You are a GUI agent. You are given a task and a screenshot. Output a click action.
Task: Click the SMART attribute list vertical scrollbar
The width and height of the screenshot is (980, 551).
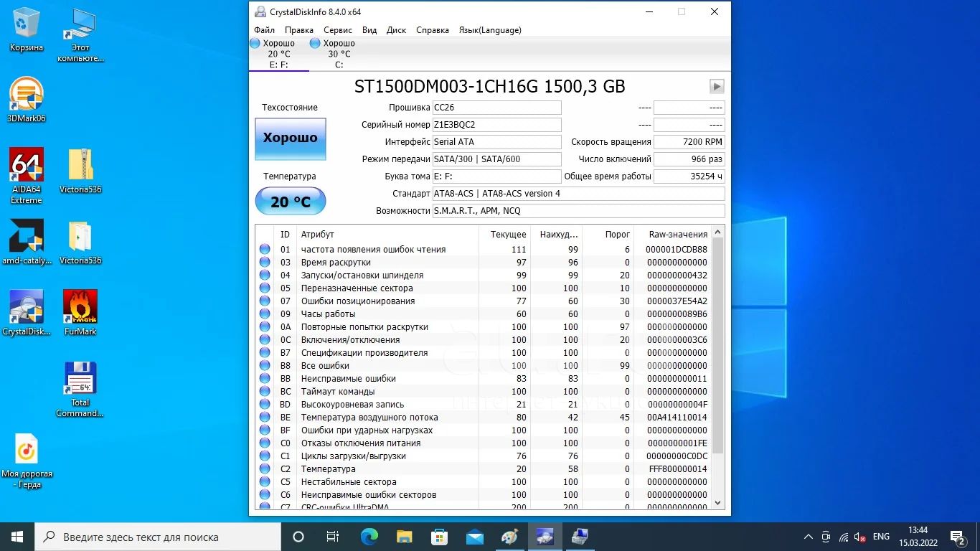click(x=718, y=344)
